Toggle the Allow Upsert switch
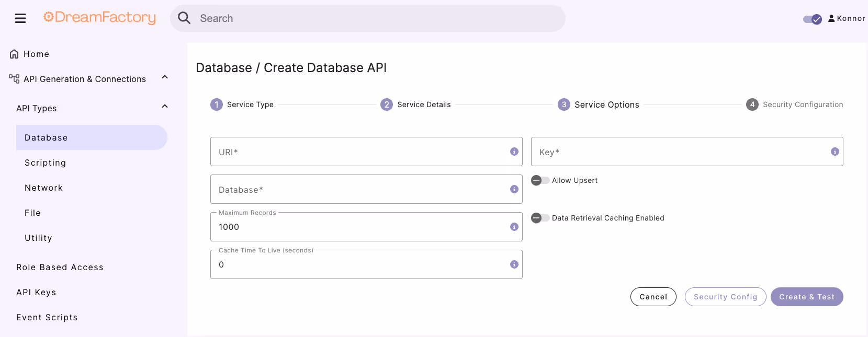This screenshot has width=868, height=337. coord(540,180)
